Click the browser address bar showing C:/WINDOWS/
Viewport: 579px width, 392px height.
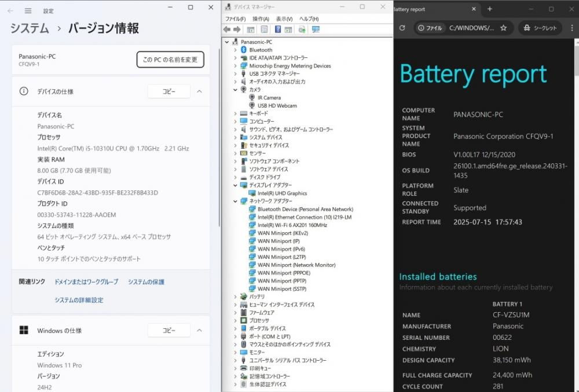(471, 28)
